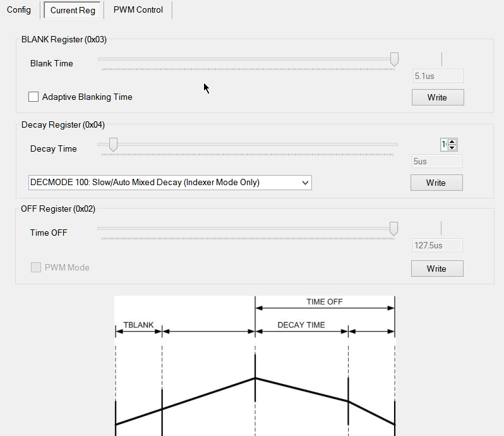Write the OFF Register value

(437, 269)
